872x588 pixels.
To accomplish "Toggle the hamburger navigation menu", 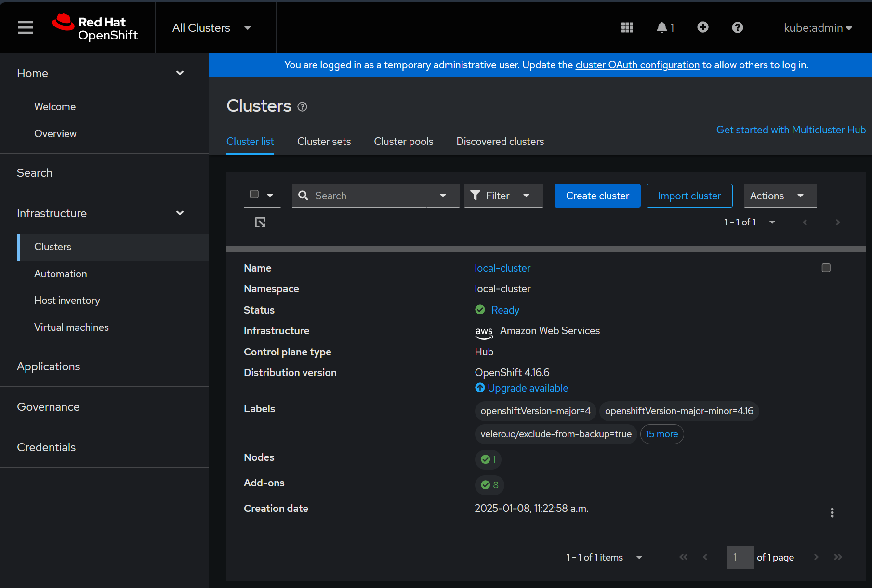I will coord(26,27).
